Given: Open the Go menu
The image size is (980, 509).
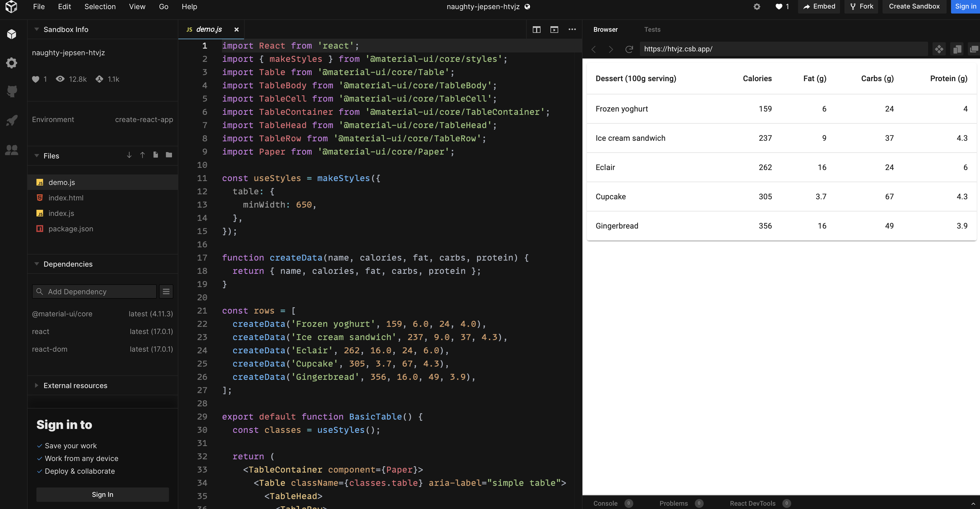Looking at the screenshot, I should 163,6.
